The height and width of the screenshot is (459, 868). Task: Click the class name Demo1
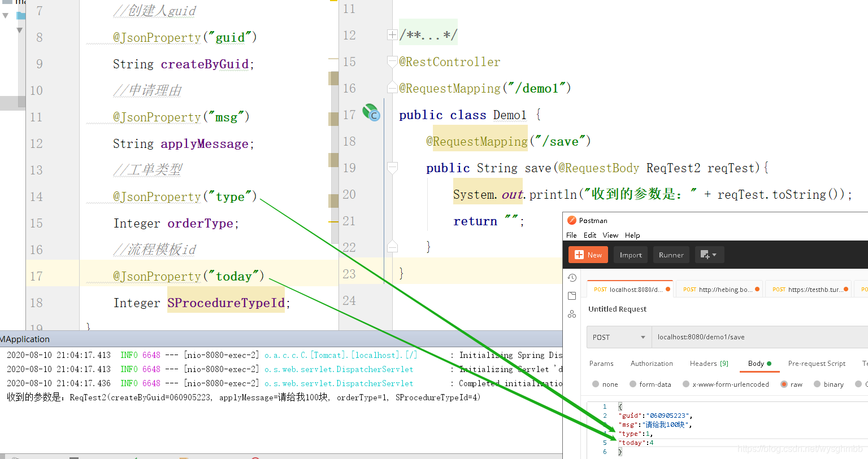(x=510, y=115)
